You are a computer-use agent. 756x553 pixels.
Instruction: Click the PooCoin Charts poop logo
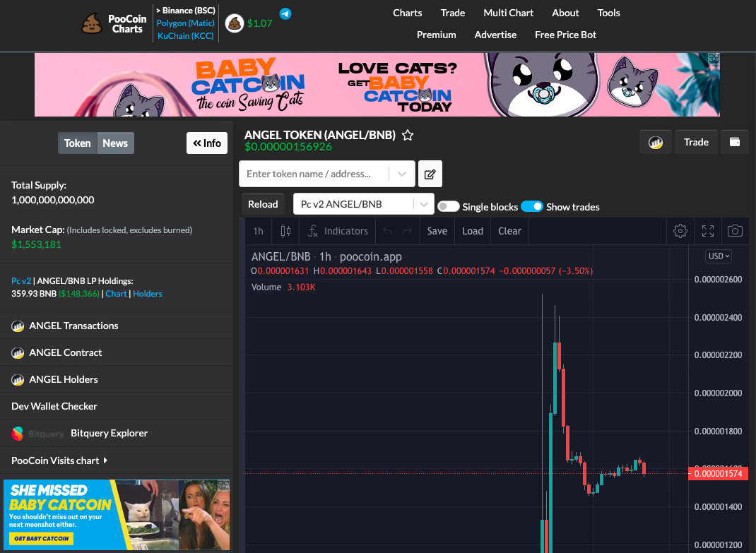(92, 23)
